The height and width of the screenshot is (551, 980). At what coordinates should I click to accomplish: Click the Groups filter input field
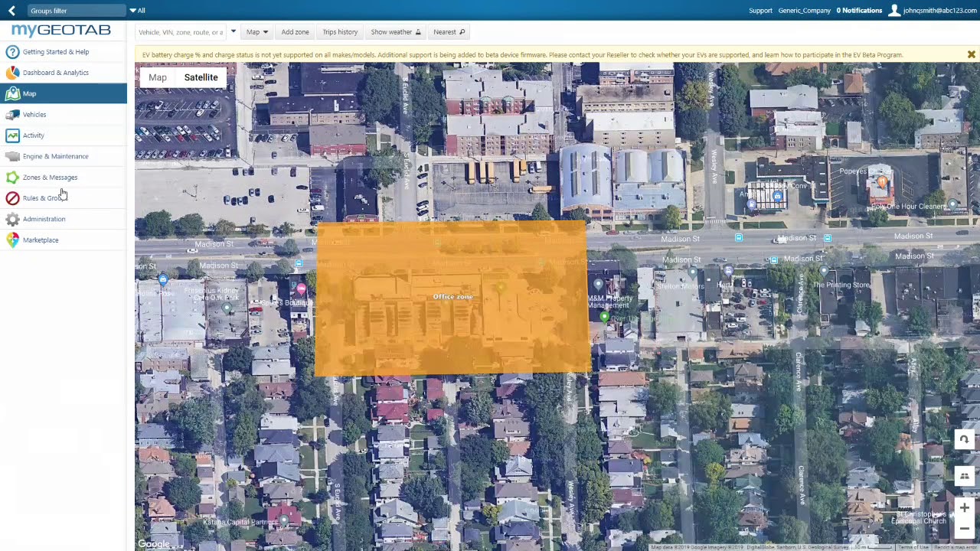click(x=77, y=11)
